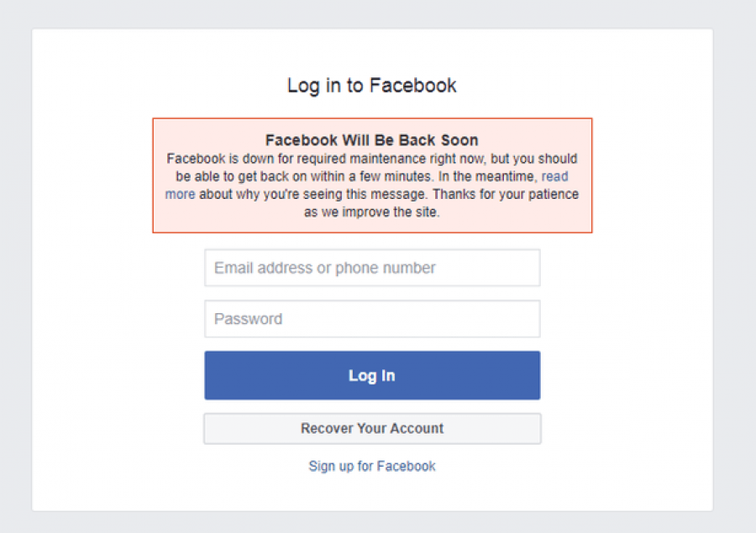Click the 'Thanks for your patience' text

506,194
